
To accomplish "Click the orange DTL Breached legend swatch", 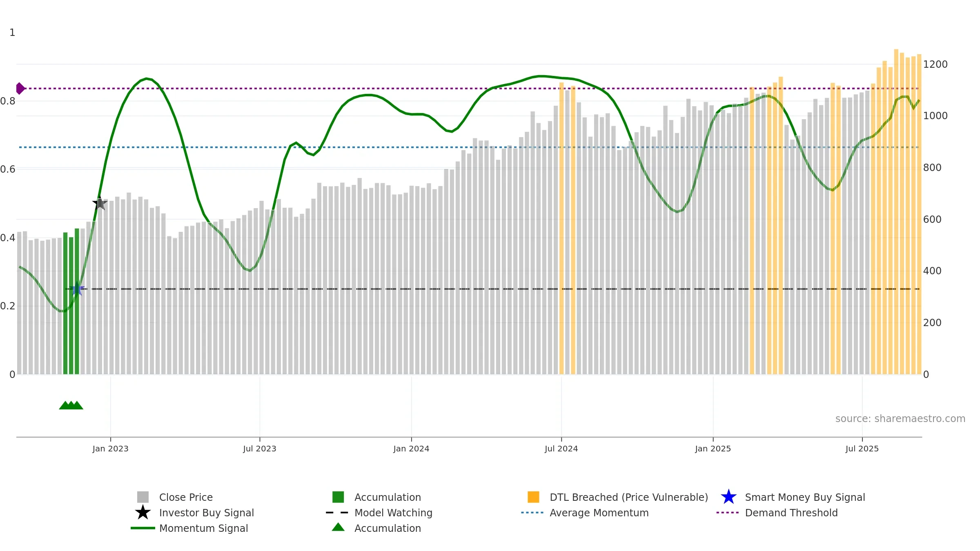I will pyautogui.click(x=533, y=497).
